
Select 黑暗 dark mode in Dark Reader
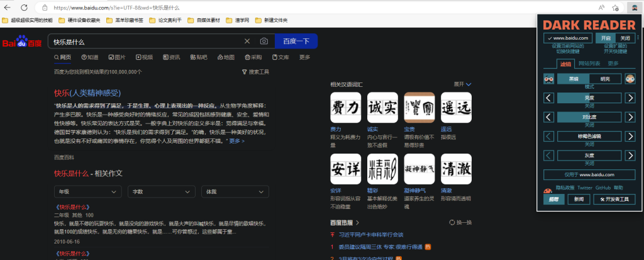(x=574, y=79)
